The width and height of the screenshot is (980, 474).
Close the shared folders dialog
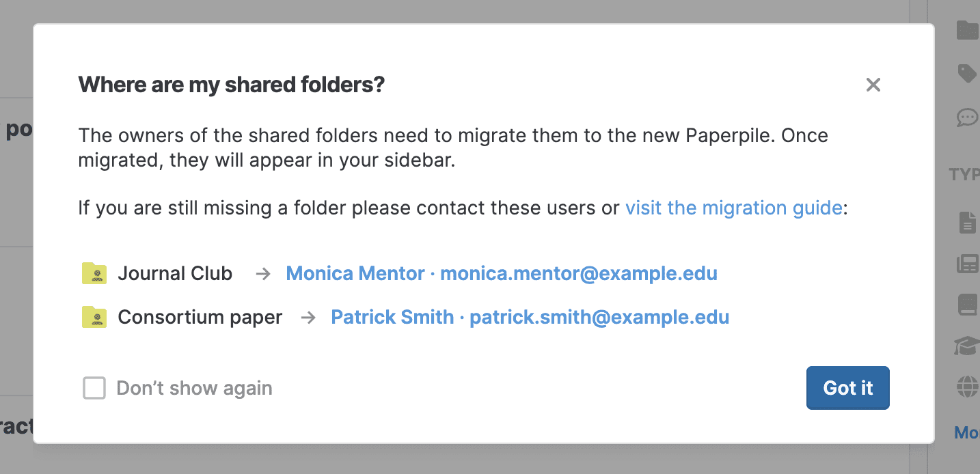click(x=873, y=85)
